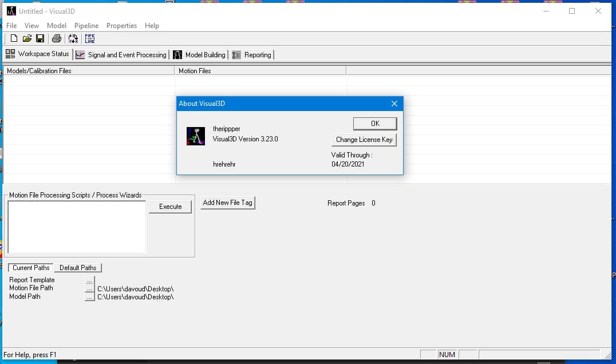Click the Open folder toolbar icon
This screenshot has height=364, width=616.
[27, 38]
